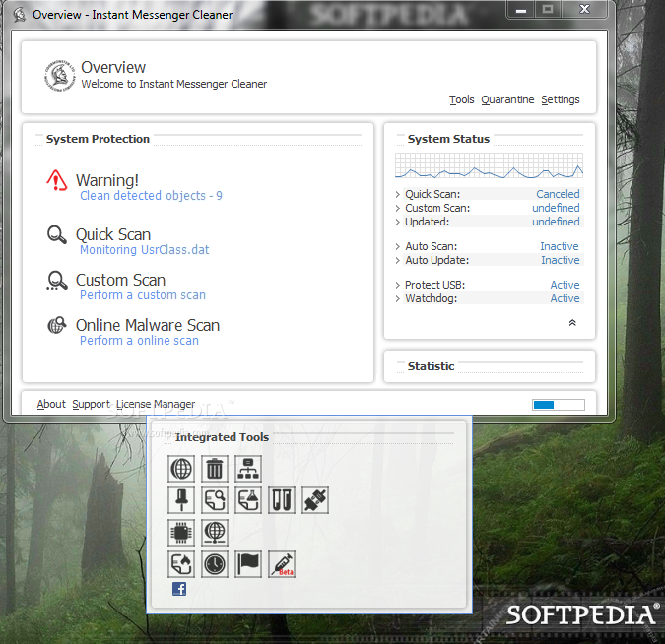
Task: Click the blue progress bar at bottom
Action: pos(559,405)
